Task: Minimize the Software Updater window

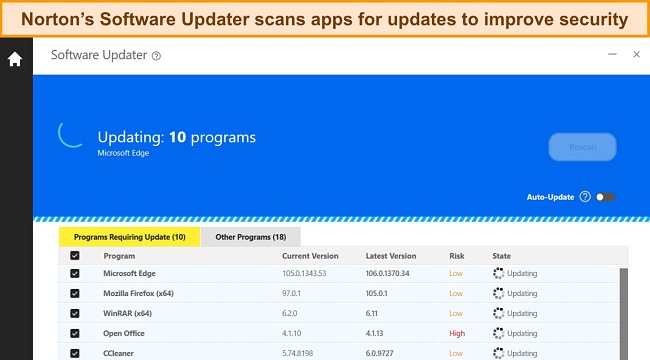Action: (x=612, y=54)
